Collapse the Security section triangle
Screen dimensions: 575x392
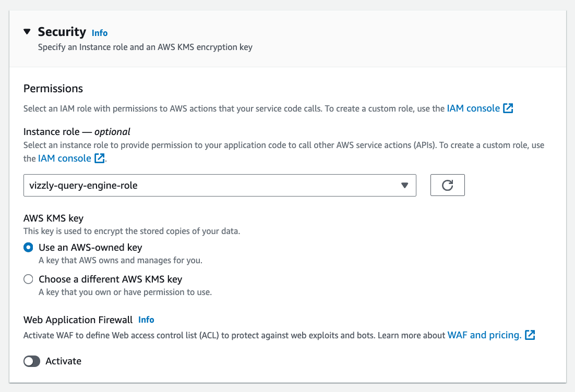pos(27,31)
